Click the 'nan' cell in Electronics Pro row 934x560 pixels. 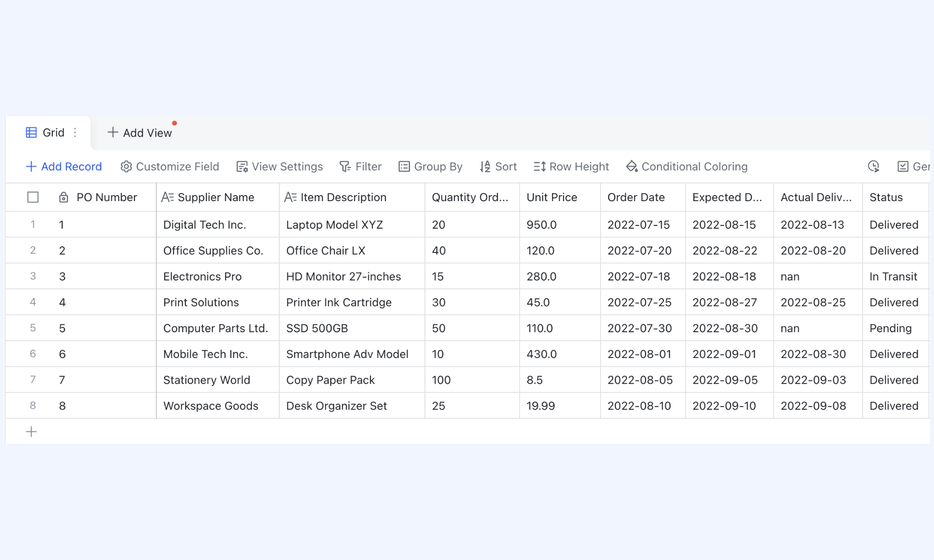point(818,276)
